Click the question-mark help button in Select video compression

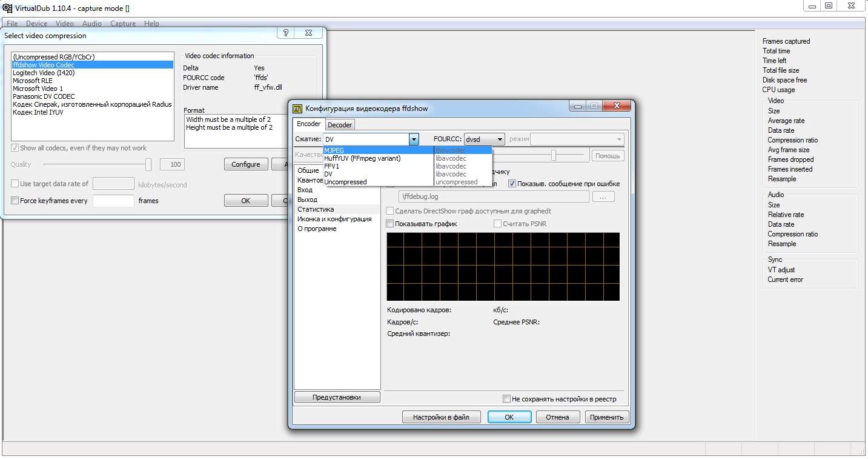pos(285,33)
